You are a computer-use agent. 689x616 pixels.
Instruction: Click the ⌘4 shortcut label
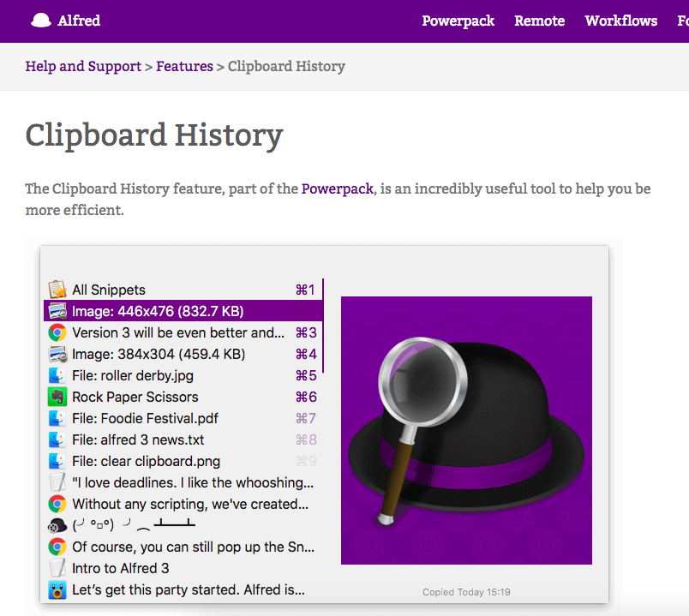click(x=306, y=354)
